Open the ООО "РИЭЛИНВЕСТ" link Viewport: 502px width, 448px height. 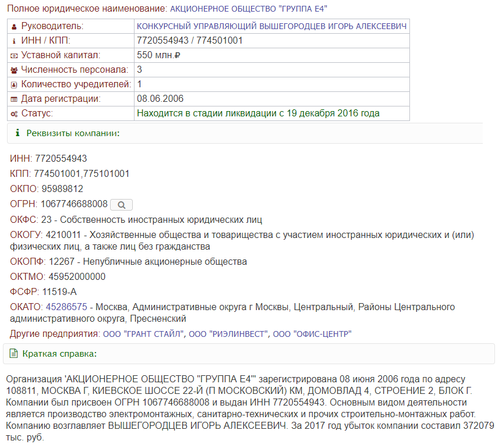pyautogui.click(x=229, y=334)
